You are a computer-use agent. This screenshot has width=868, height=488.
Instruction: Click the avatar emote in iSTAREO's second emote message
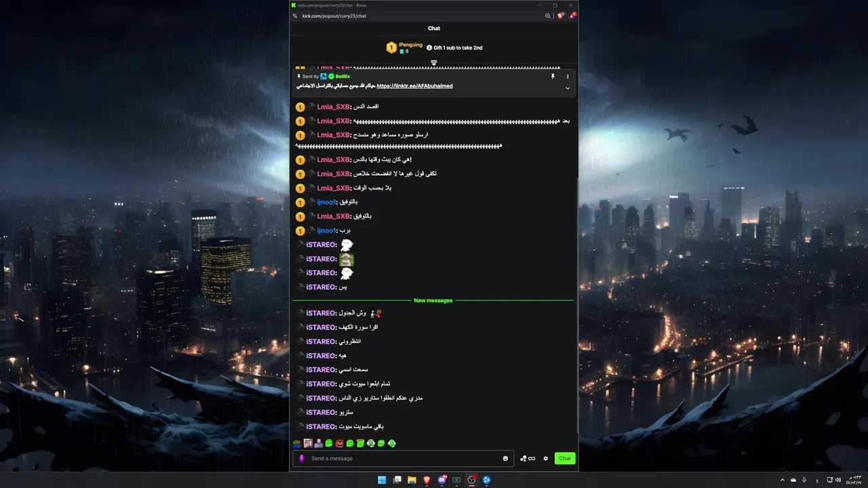click(347, 259)
